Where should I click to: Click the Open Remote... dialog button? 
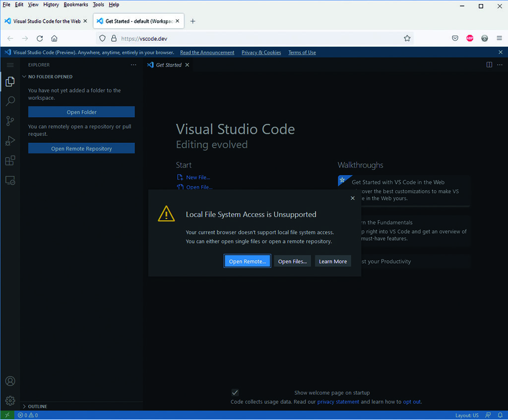point(247,262)
